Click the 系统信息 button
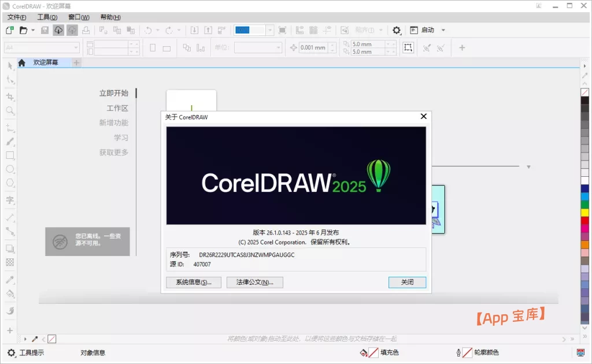Image resolution: width=592 pixels, height=364 pixels. click(193, 283)
